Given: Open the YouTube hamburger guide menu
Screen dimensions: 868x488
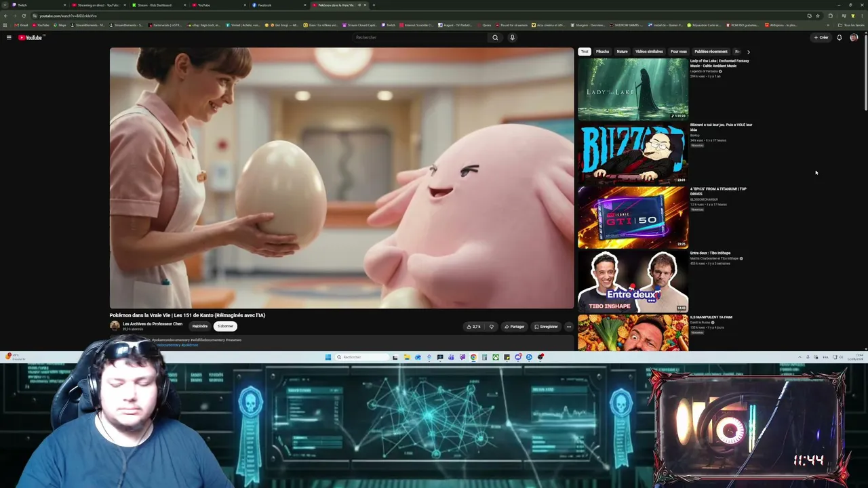Looking at the screenshot, I should click(x=9, y=38).
